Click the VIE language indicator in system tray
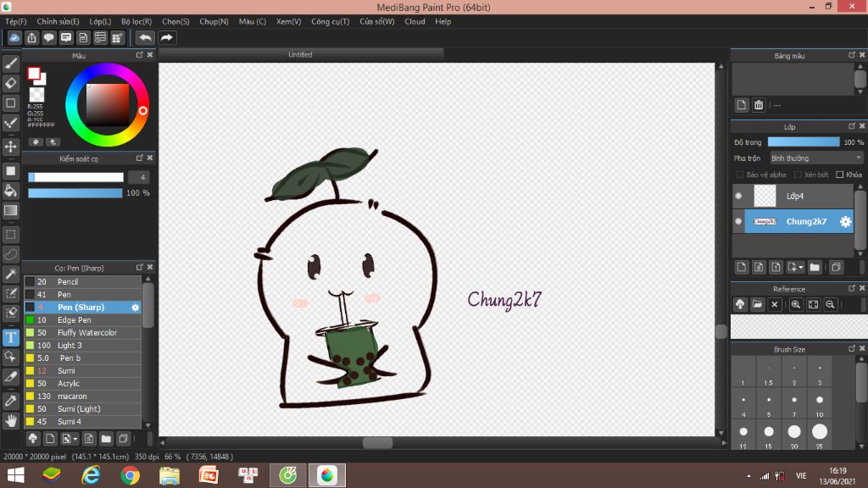 click(801, 475)
